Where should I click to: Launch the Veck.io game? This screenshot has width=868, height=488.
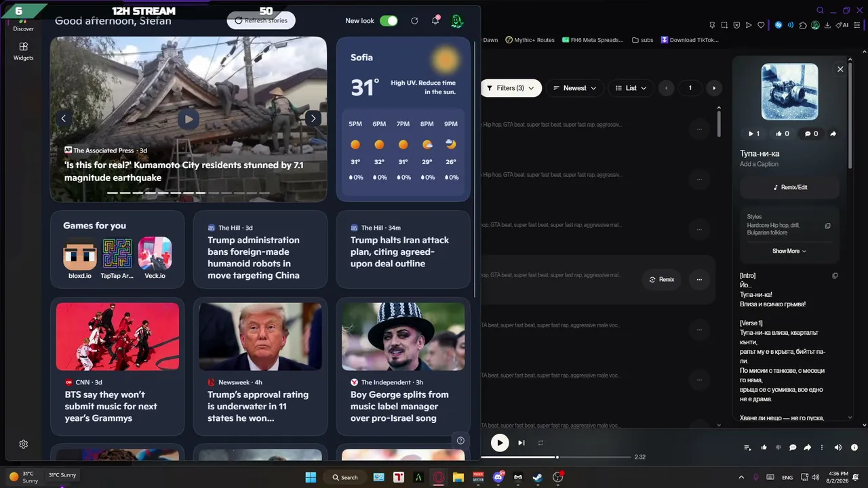click(155, 259)
